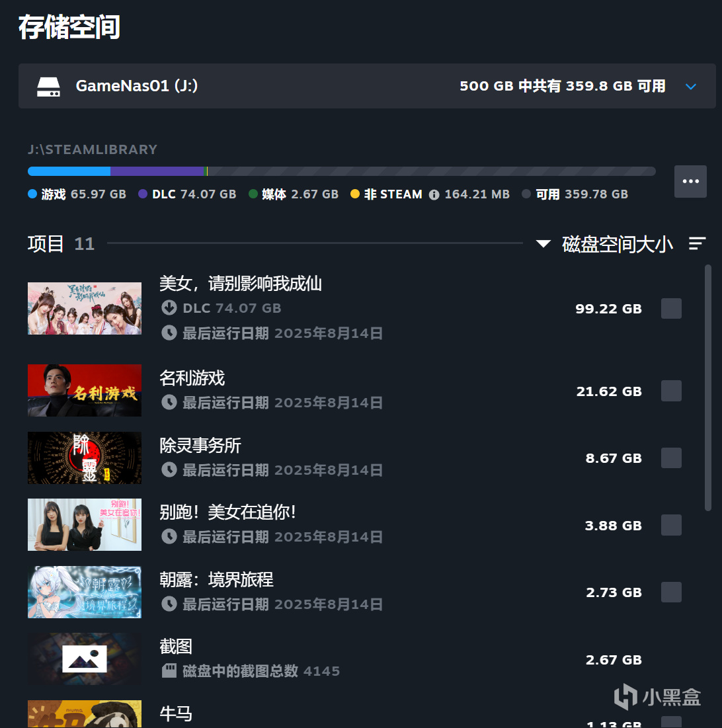Image resolution: width=722 pixels, height=728 pixels.
Task: Click the blue games segment of storage bar
Action: (69, 171)
